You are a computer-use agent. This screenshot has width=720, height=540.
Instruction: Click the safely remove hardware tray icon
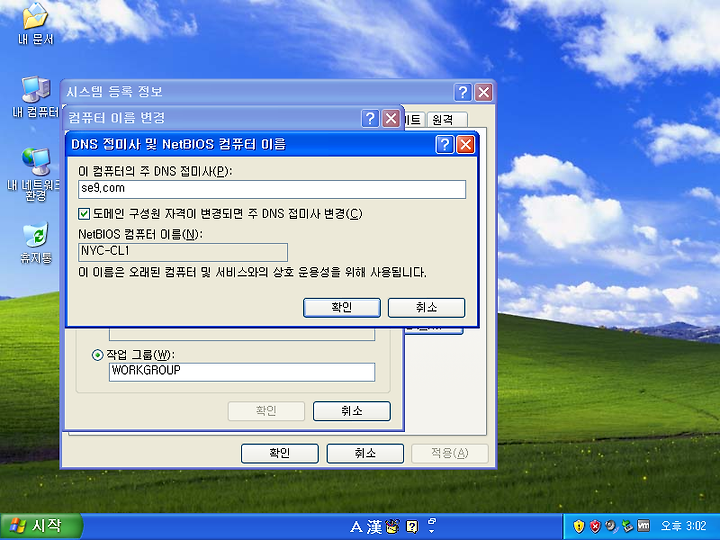tap(627, 526)
